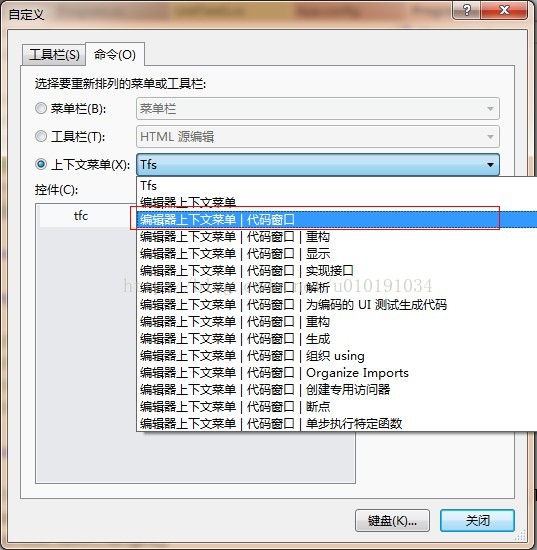Open the HTML 源编辑 toolbar combo box
Screen dimensions: 537x550
pos(318,136)
